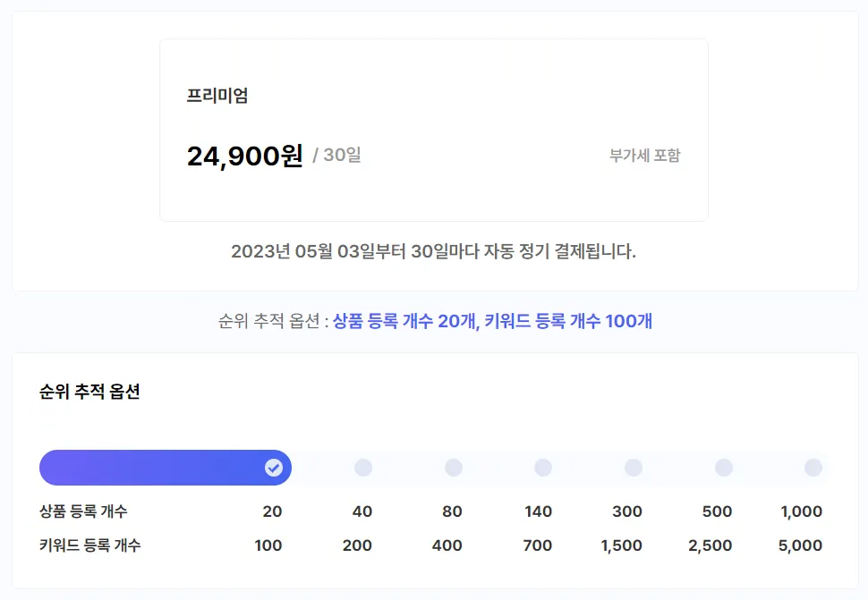The image size is (868, 600).
Task: Select the 80 products slider dot
Action: coord(454,468)
